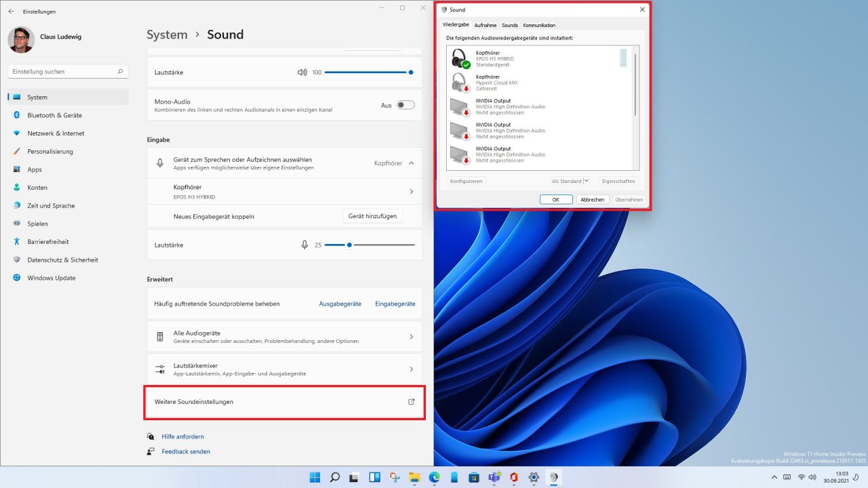868x488 pixels.
Task: Click the Eingabegeräte troubleshooting link
Action: [395, 304]
